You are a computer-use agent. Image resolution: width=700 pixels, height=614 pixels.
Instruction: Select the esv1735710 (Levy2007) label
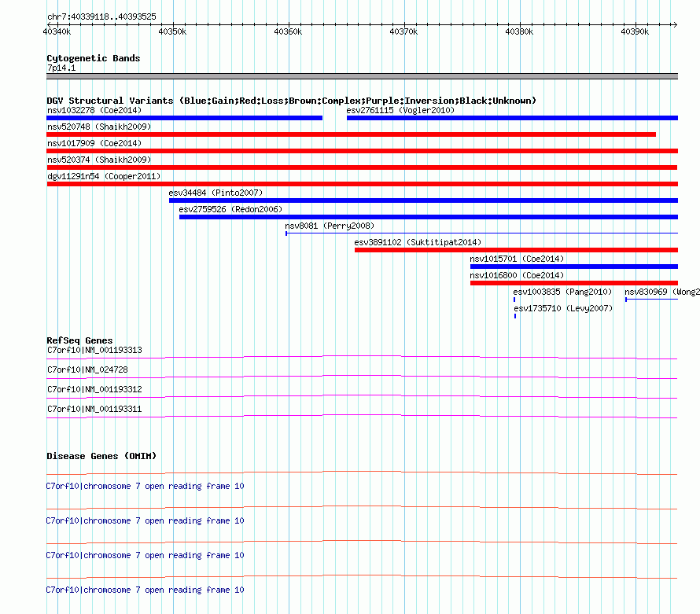click(x=563, y=308)
